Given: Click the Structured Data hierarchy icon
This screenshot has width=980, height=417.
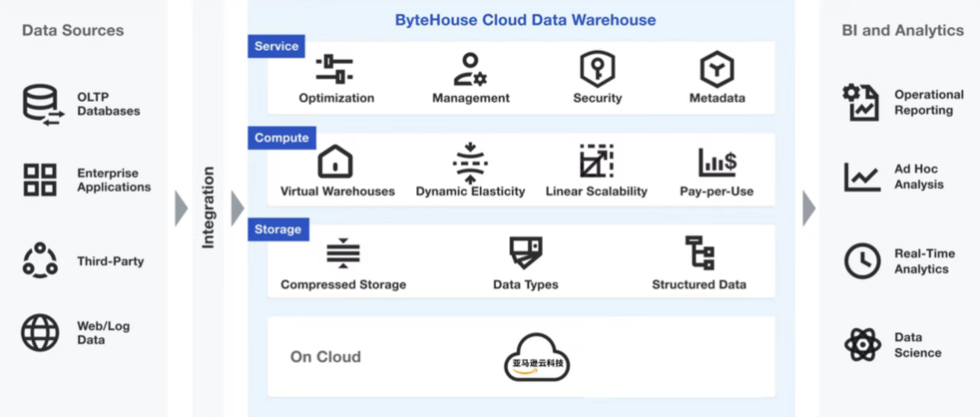Looking at the screenshot, I should pyautogui.click(x=700, y=253).
